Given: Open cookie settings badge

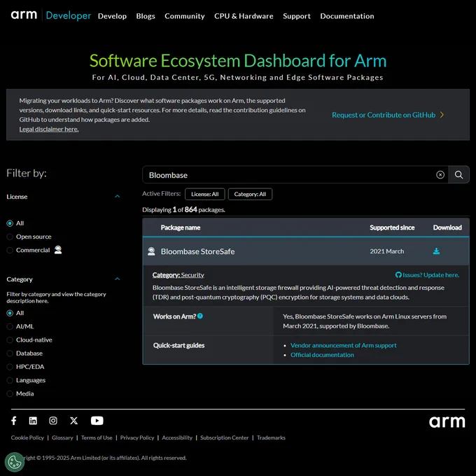Looking at the screenshot, I should click(14, 462).
